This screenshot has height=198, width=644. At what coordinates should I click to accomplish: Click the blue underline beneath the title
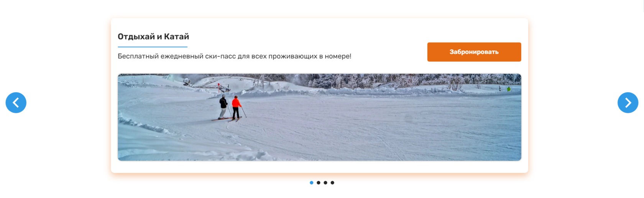(153, 47)
